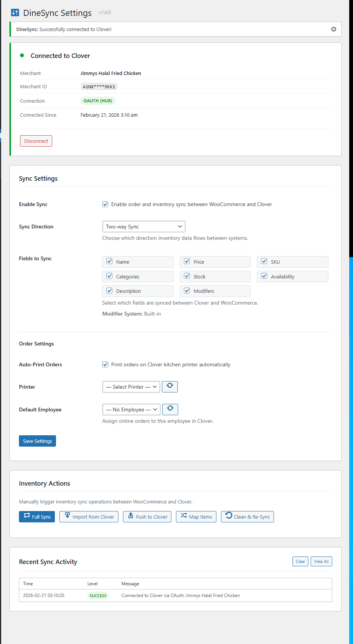Dismiss the successfully connected notice
Viewport: 353px width, 644px height.
[x=333, y=29]
